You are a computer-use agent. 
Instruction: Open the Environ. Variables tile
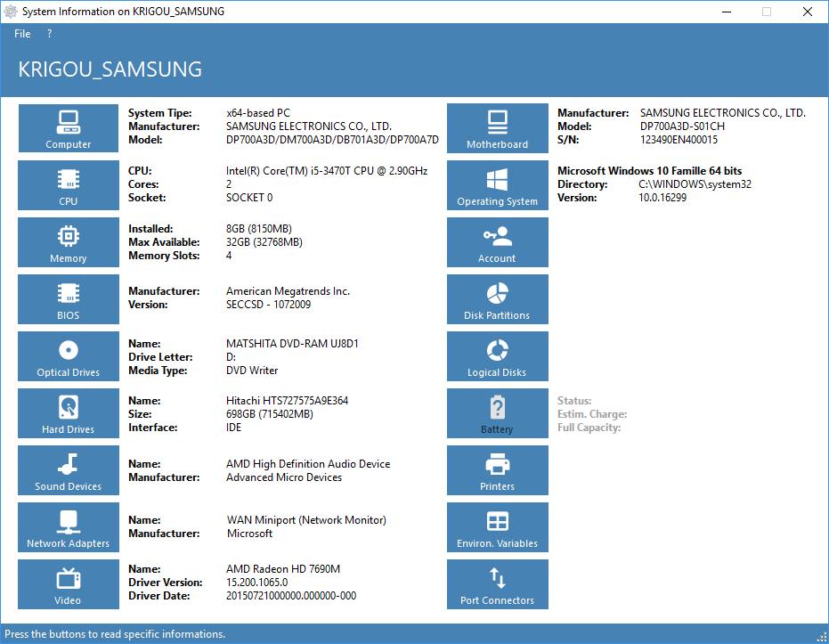point(498,527)
